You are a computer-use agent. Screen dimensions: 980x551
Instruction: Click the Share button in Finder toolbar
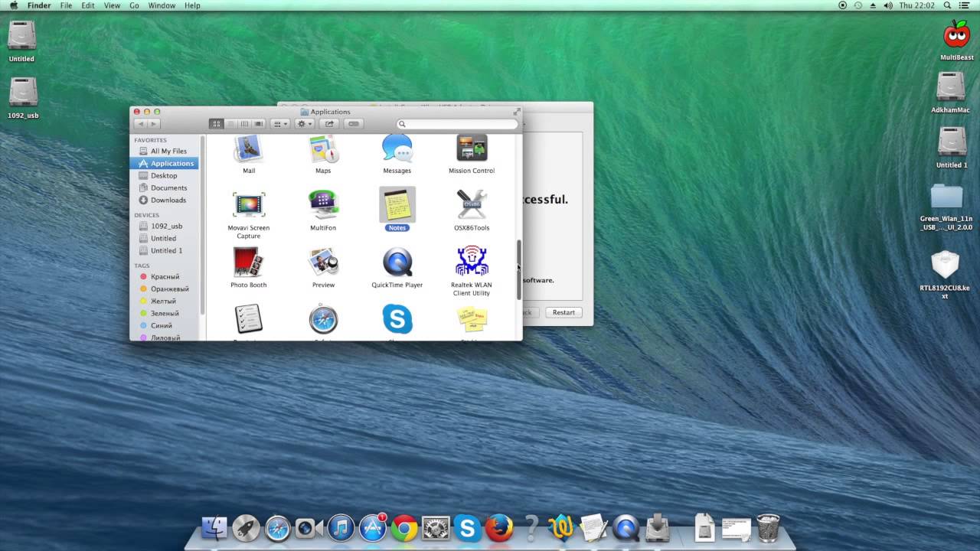pyautogui.click(x=329, y=124)
